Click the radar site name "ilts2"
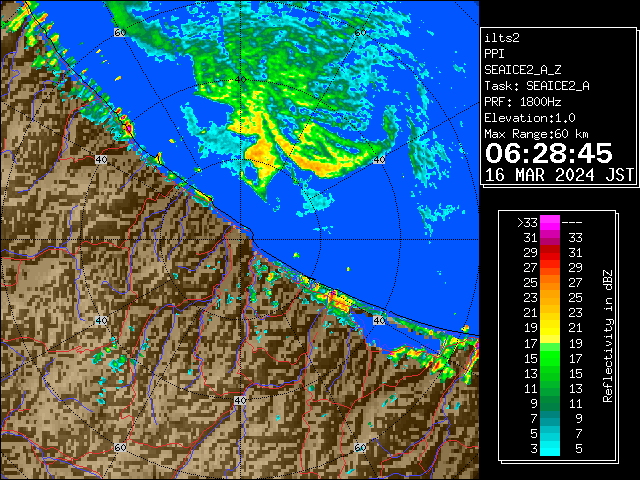Image resolution: width=640 pixels, height=480 pixels. click(x=502, y=38)
